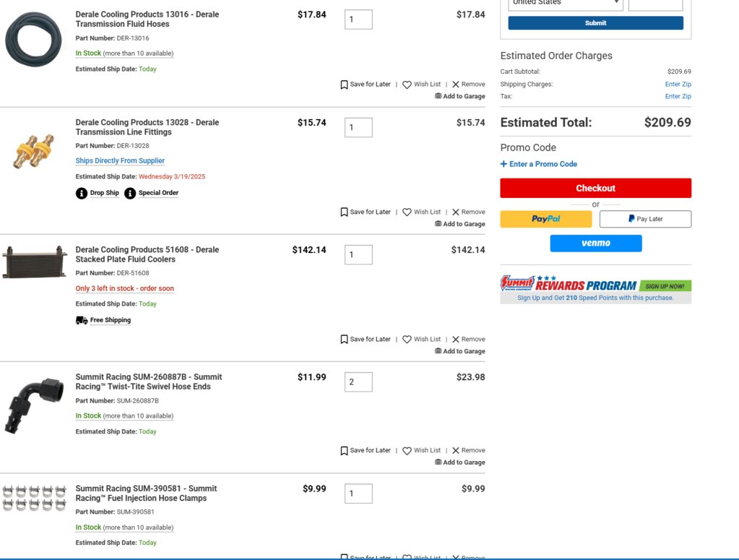Screen dimensions: 739x560
Task: Click garage icon for Twist-Tite Swivel Hose Ends
Action: pyautogui.click(x=438, y=462)
